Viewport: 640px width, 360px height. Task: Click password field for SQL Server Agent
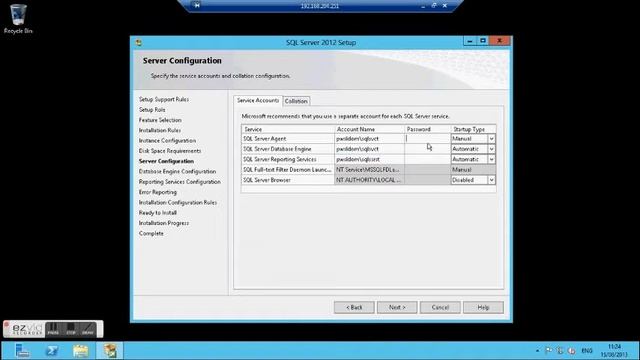(x=427, y=139)
